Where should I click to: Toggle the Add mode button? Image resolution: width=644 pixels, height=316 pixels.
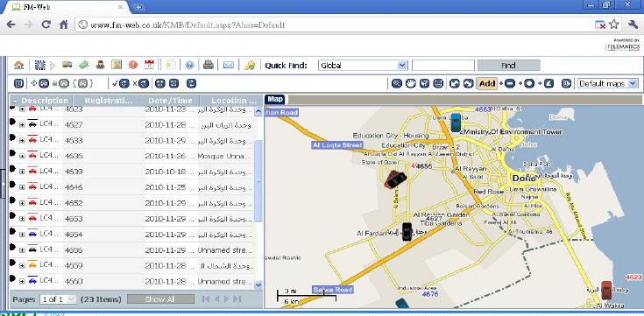pos(487,84)
